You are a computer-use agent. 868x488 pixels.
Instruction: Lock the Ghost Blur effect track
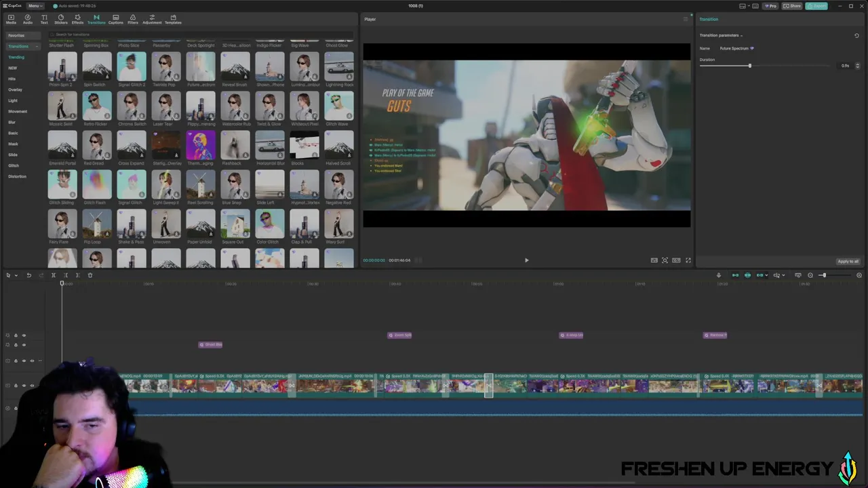coord(16,345)
